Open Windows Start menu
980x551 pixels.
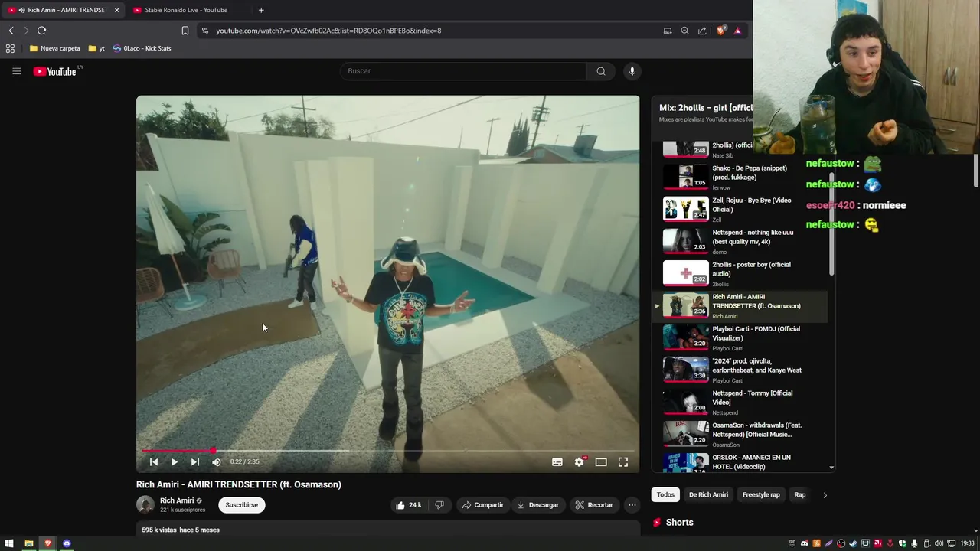pos(9,543)
